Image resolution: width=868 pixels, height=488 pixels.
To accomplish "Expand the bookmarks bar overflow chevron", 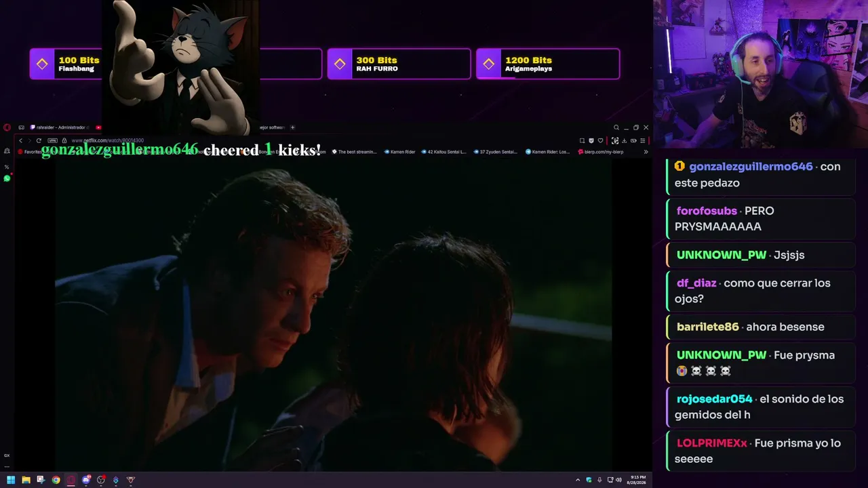I will click(646, 152).
